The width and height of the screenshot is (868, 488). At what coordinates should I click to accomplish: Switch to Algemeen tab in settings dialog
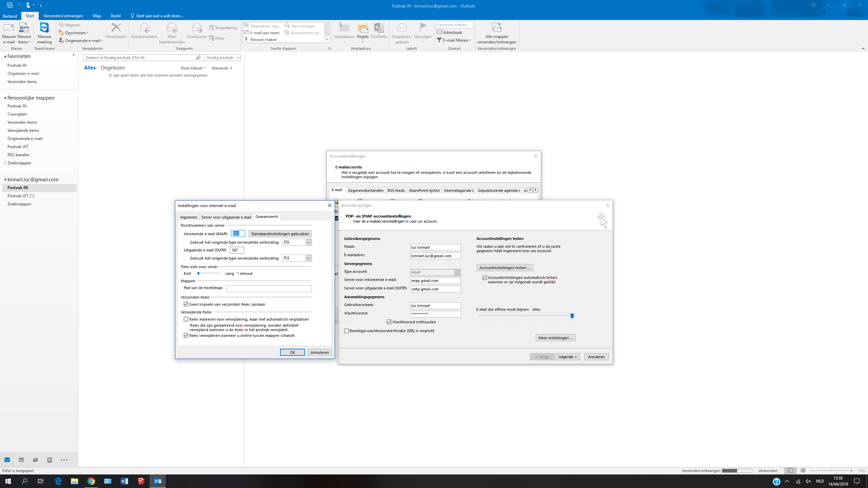(x=189, y=217)
